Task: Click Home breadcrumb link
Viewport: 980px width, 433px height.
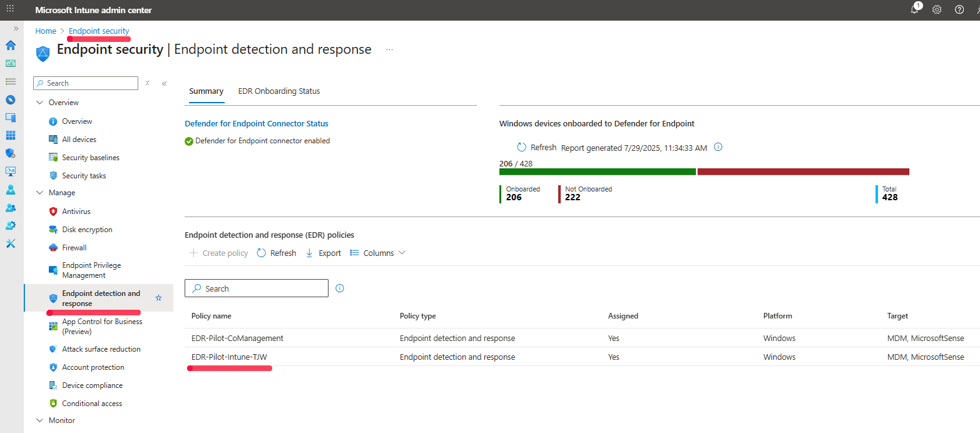Action: pyautogui.click(x=46, y=31)
